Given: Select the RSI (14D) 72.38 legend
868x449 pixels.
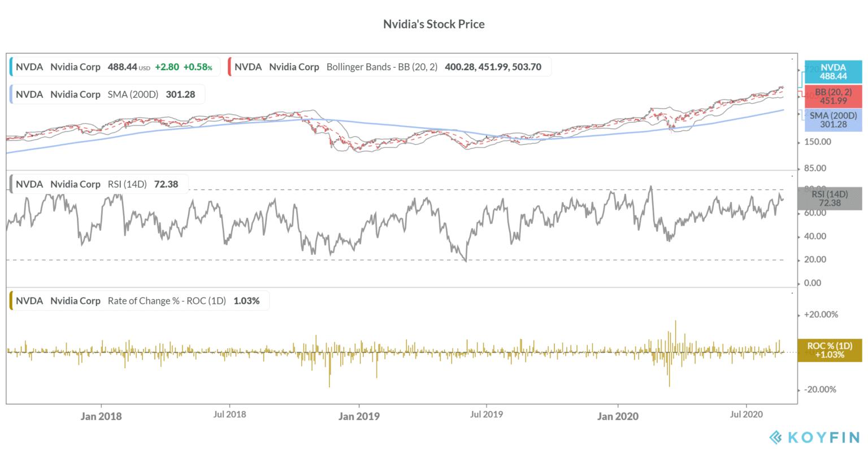Looking at the screenshot, I should [x=99, y=184].
